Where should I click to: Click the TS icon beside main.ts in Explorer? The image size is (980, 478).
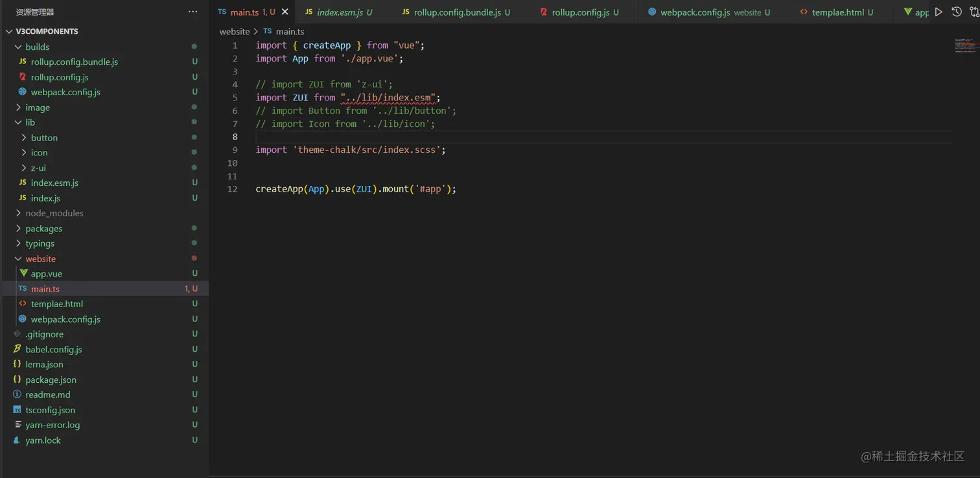coord(23,289)
